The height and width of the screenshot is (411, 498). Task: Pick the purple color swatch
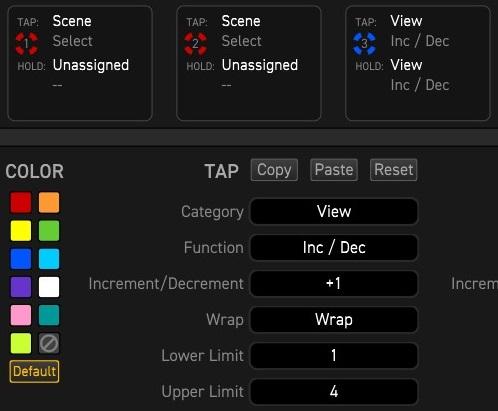pyautogui.click(x=21, y=287)
